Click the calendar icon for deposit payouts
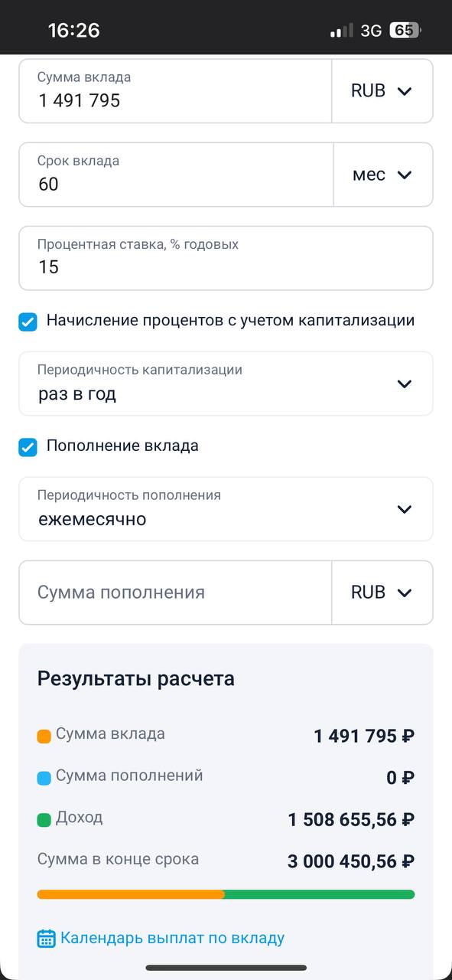 (x=47, y=938)
